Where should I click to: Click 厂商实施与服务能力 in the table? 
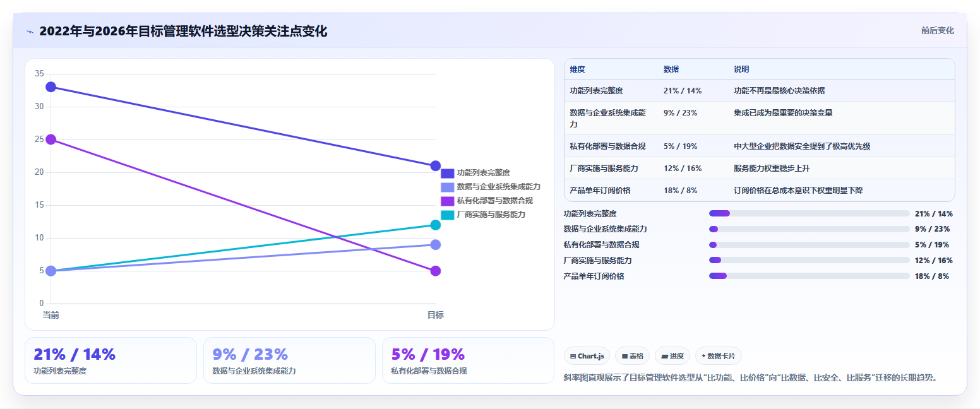click(604, 169)
